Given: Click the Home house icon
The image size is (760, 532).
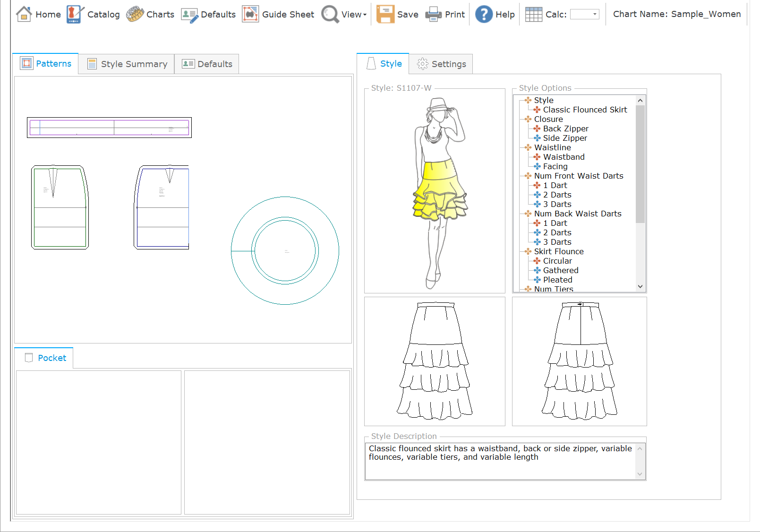Looking at the screenshot, I should tap(24, 14).
